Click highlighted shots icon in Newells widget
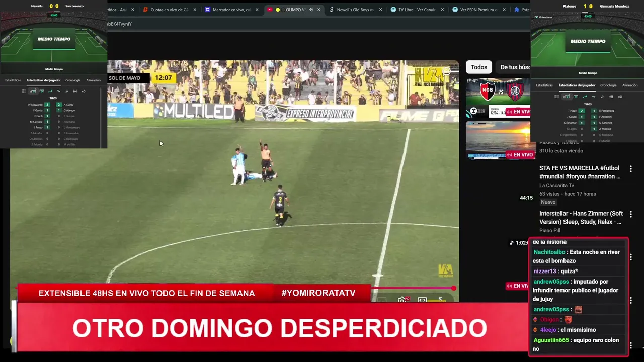 pyautogui.click(x=33, y=91)
